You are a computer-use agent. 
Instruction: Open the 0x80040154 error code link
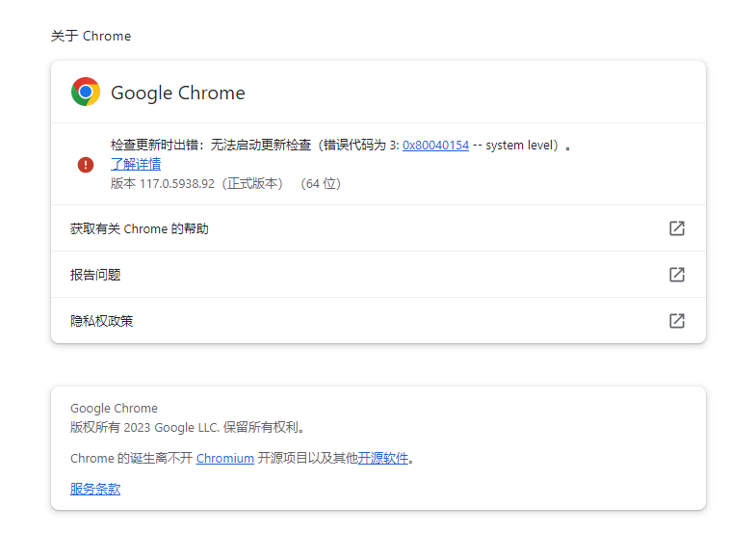click(436, 146)
